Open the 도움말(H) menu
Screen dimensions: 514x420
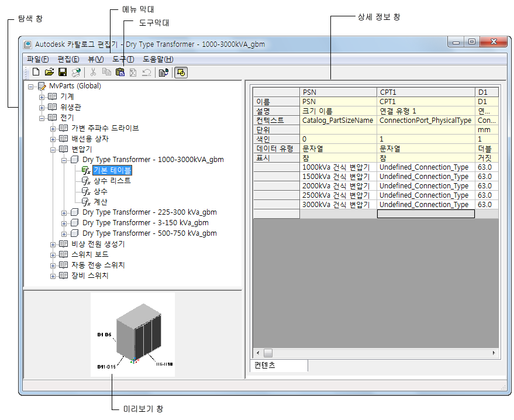[158, 59]
